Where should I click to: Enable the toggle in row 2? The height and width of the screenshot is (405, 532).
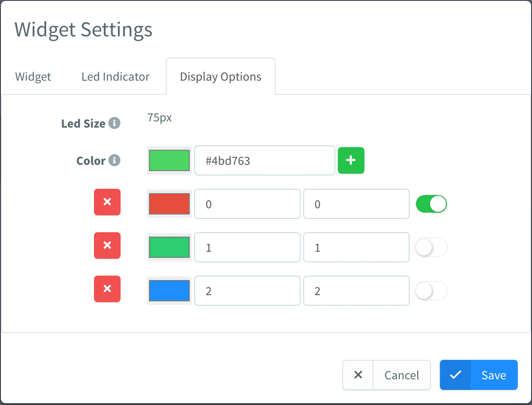click(x=431, y=291)
